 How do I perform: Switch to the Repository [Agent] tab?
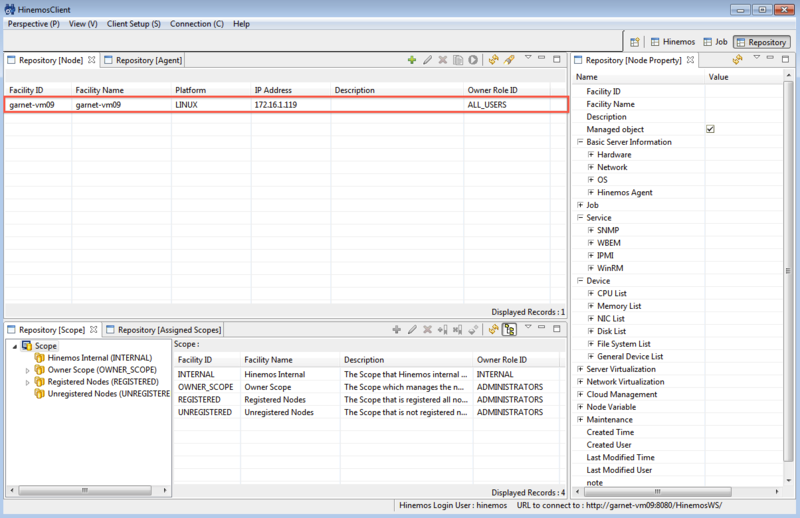(143, 60)
